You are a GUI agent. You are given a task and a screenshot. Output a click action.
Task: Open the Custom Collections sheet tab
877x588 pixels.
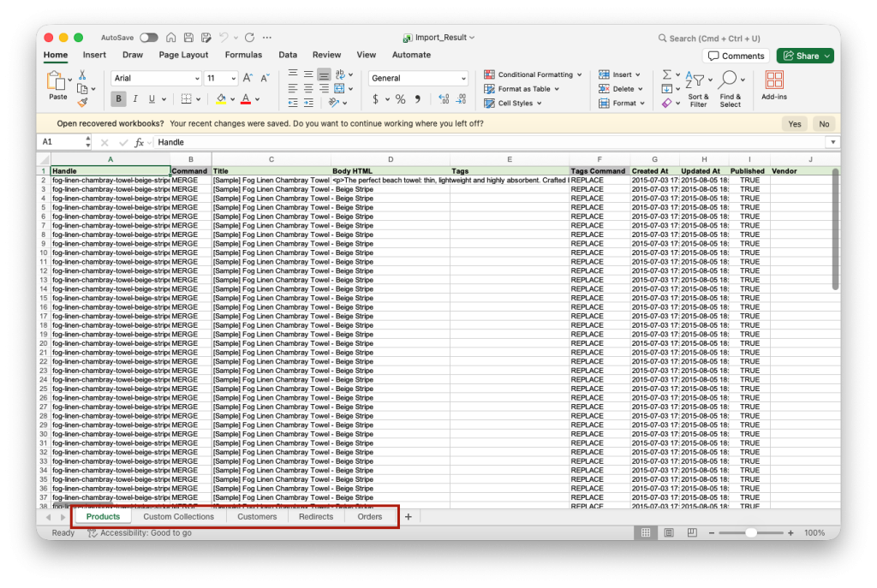178,516
